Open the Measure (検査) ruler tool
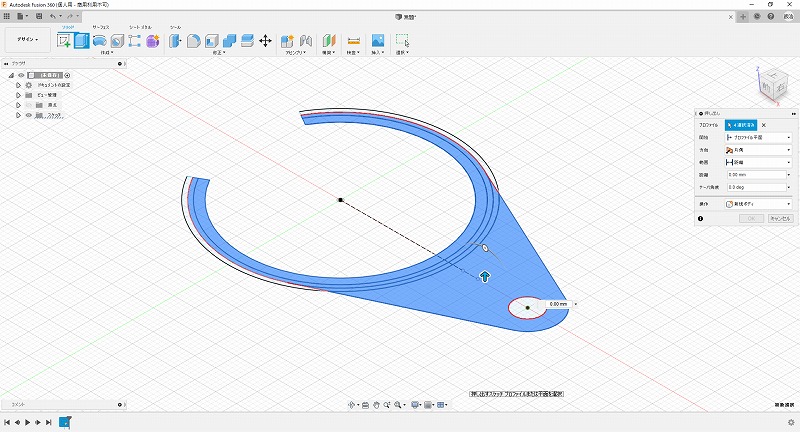The width and height of the screenshot is (800, 432). [x=353, y=41]
